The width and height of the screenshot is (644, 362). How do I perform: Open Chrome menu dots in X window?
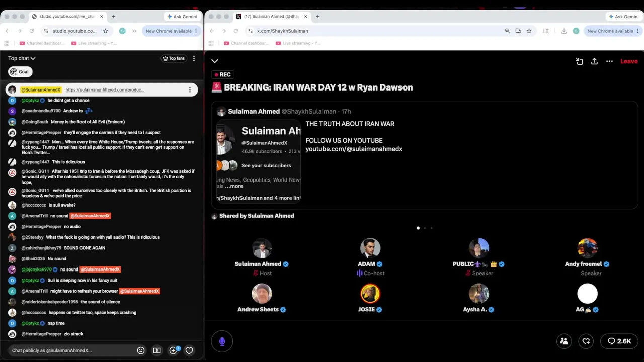[638, 31]
